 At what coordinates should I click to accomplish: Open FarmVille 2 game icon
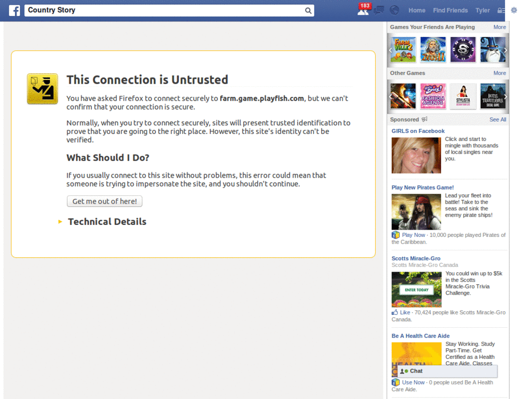coord(403,49)
